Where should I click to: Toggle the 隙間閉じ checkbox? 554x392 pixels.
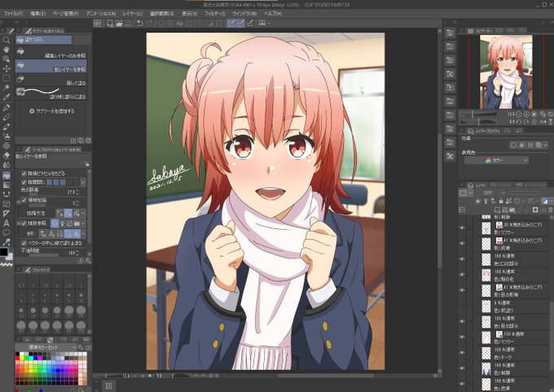click(24, 182)
